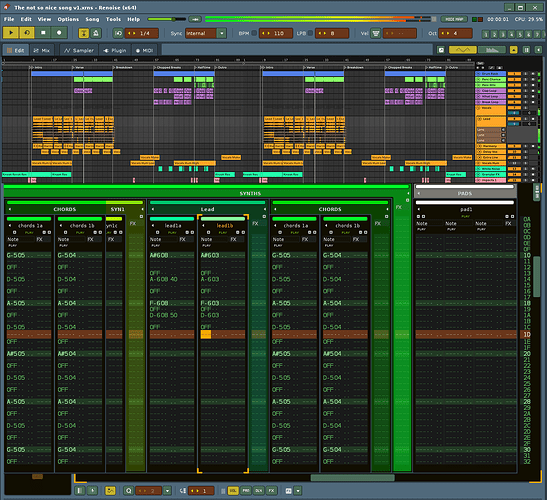Switch to the Edit tab

pyautogui.click(x=16, y=50)
